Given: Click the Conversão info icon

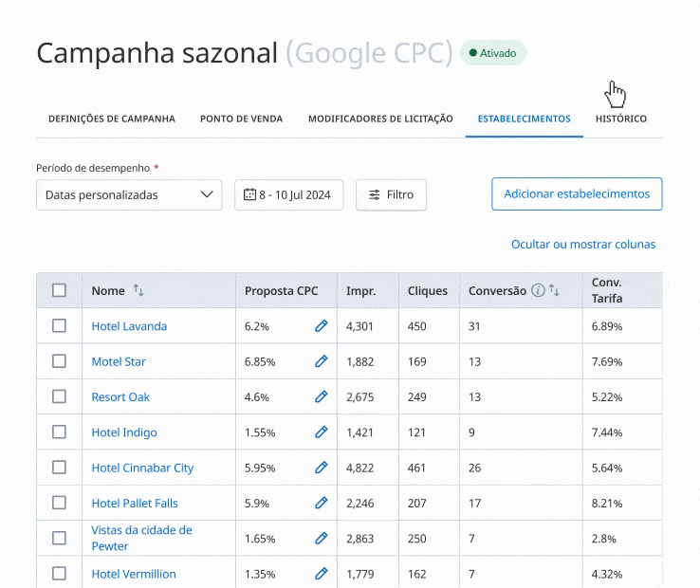Looking at the screenshot, I should tap(538, 291).
